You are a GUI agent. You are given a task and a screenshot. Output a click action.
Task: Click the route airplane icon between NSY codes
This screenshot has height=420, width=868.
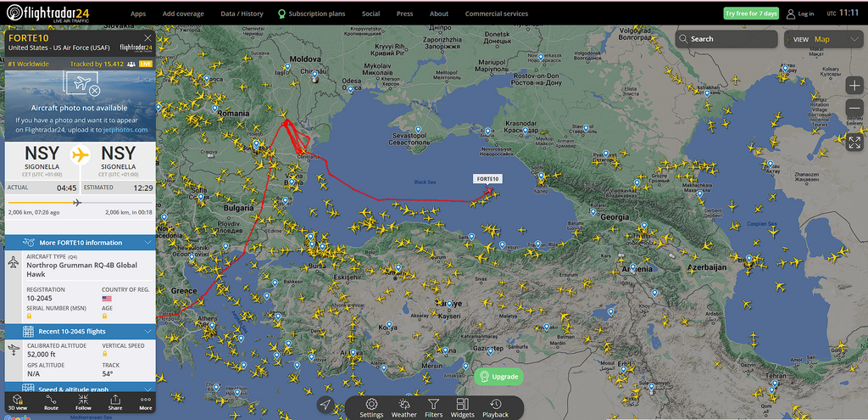pyautogui.click(x=81, y=154)
